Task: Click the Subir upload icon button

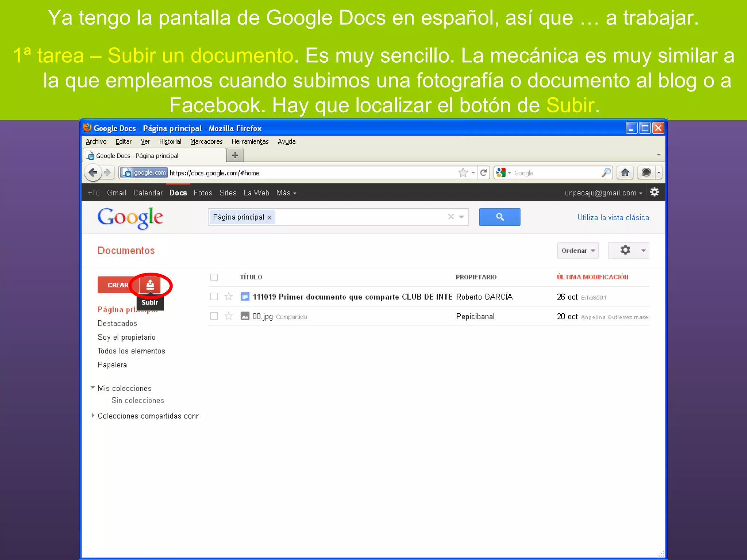Action: (150, 285)
